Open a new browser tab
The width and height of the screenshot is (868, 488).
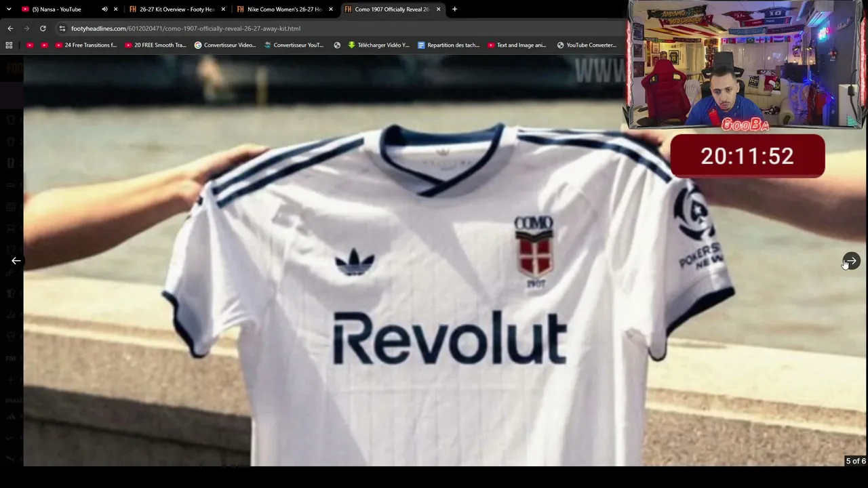point(454,9)
